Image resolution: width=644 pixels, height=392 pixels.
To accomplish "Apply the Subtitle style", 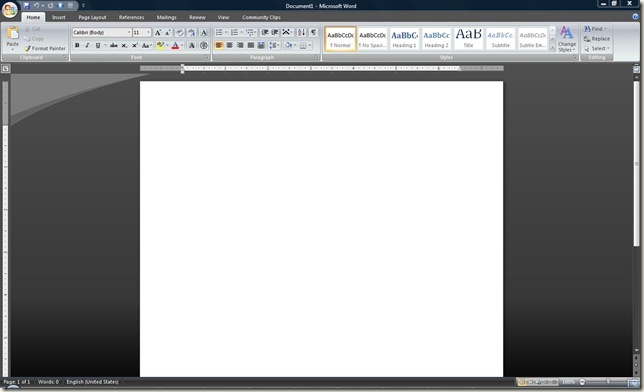I will pos(501,39).
